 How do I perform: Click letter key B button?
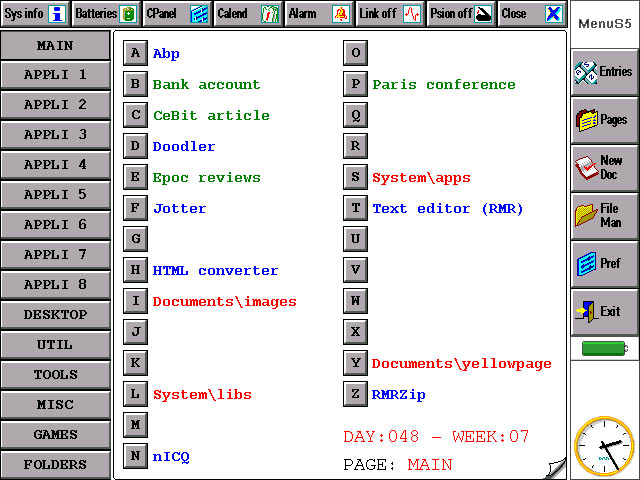pos(136,84)
